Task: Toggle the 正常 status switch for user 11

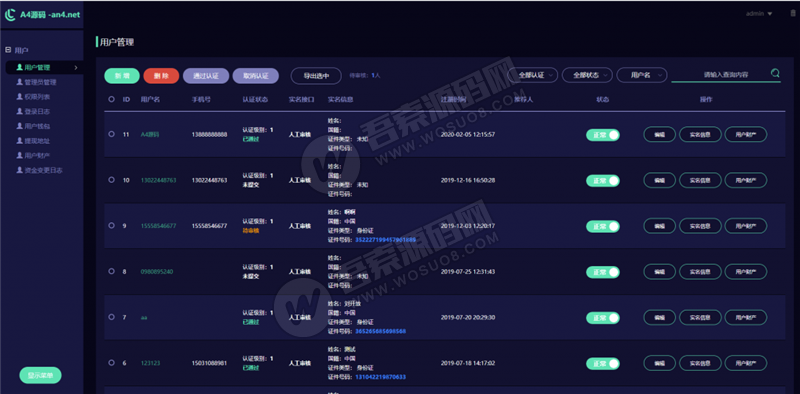Action: click(x=603, y=135)
